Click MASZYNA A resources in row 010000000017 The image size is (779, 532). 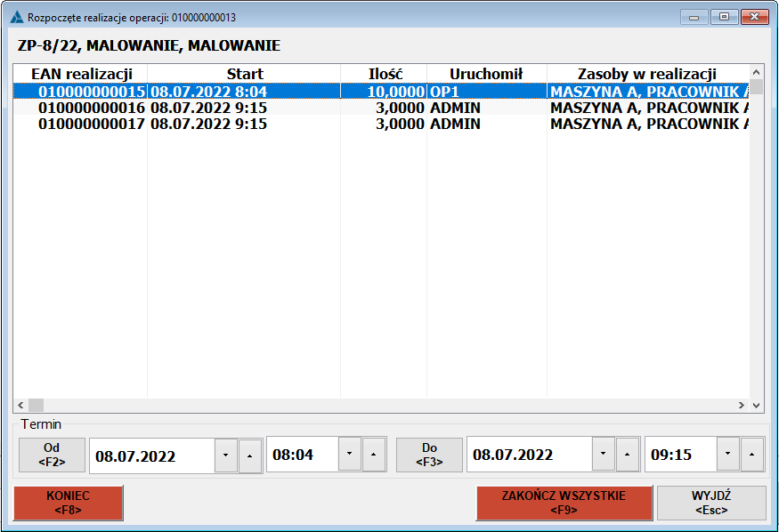click(648, 124)
